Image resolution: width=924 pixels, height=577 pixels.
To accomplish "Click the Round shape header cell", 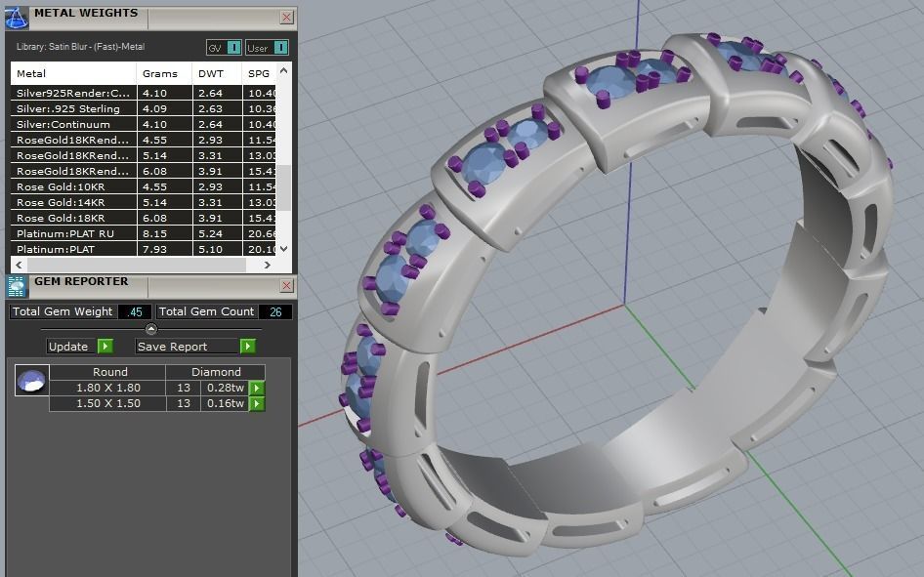I will point(107,372).
